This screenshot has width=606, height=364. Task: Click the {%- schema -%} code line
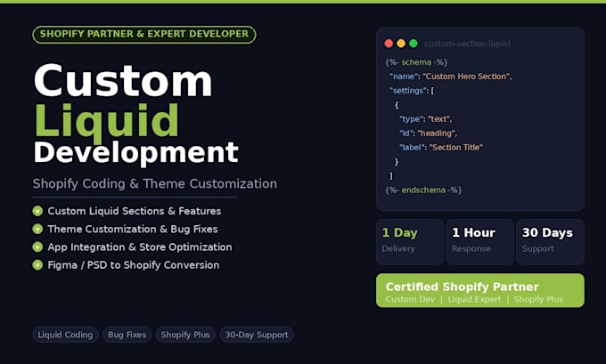coord(416,62)
